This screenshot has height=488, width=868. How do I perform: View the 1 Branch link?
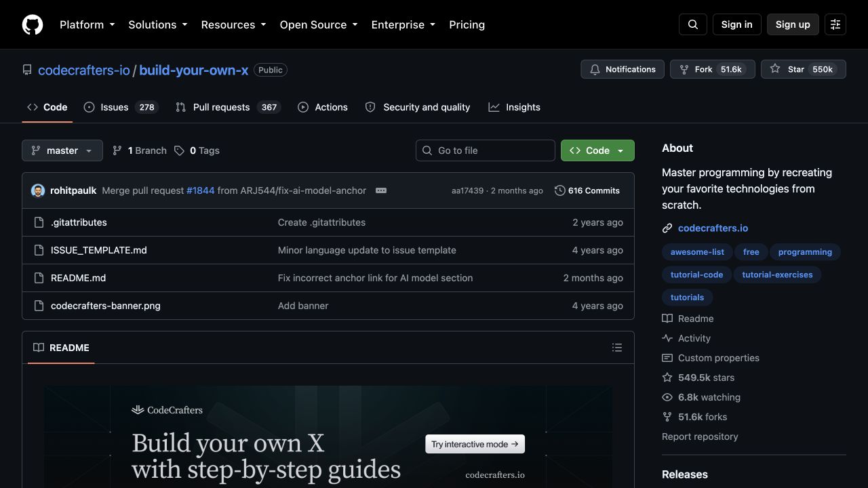pyautogui.click(x=139, y=150)
